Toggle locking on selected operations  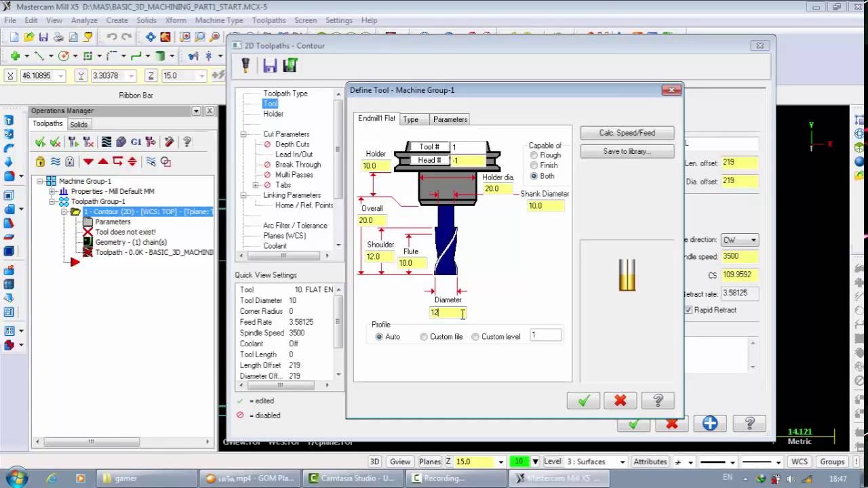(40, 161)
